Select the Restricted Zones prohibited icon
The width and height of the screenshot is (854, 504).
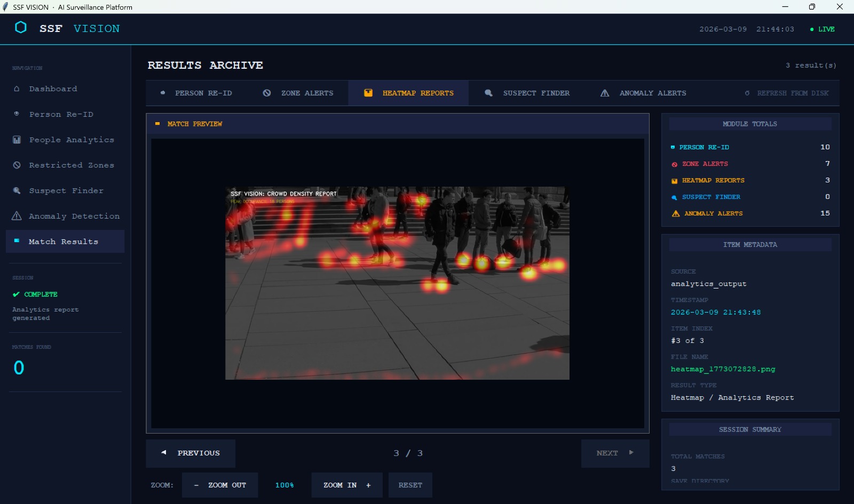(x=17, y=165)
